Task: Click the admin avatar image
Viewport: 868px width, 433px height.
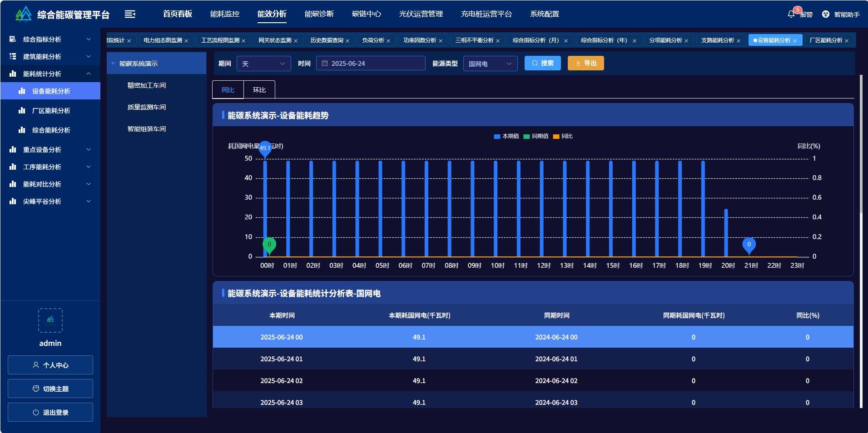Action: tap(50, 320)
